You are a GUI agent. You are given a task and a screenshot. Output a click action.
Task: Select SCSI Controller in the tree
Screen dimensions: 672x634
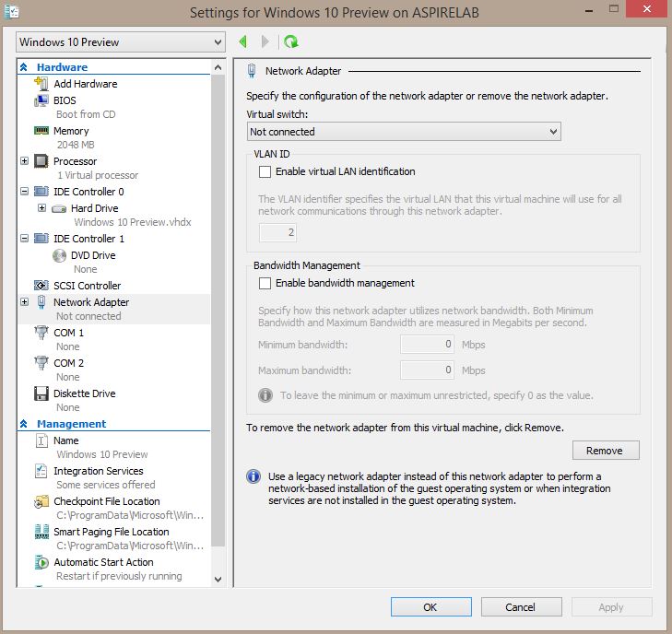(87, 286)
